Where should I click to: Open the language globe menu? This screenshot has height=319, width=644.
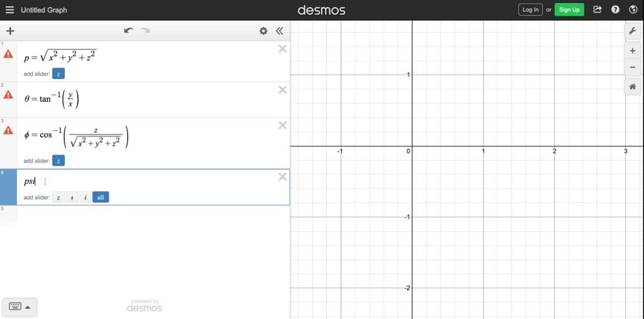[633, 10]
